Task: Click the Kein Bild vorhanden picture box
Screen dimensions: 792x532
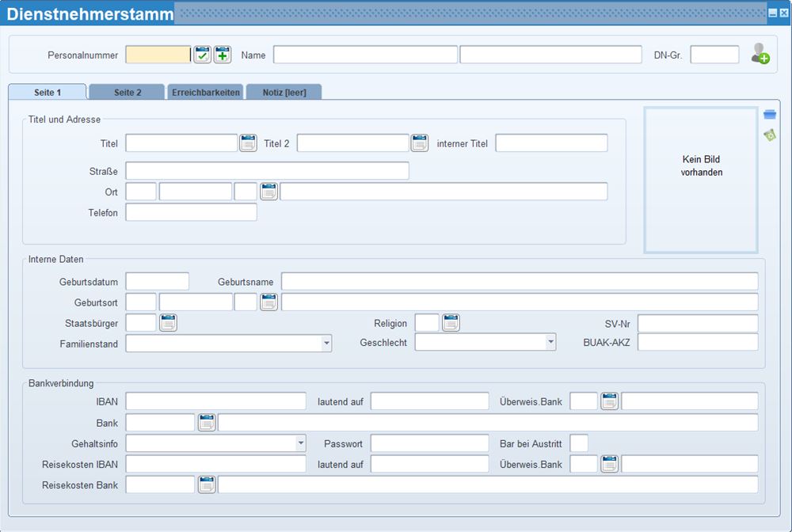Action: click(701, 180)
